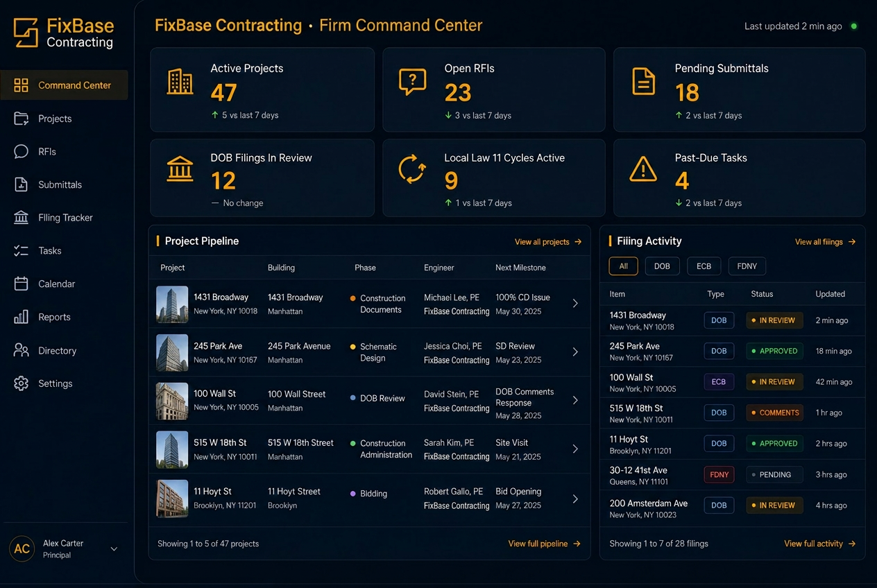Click the Pending Submittals document icon
The height and width of the screenshot is (588, 877).
(643, 82)
